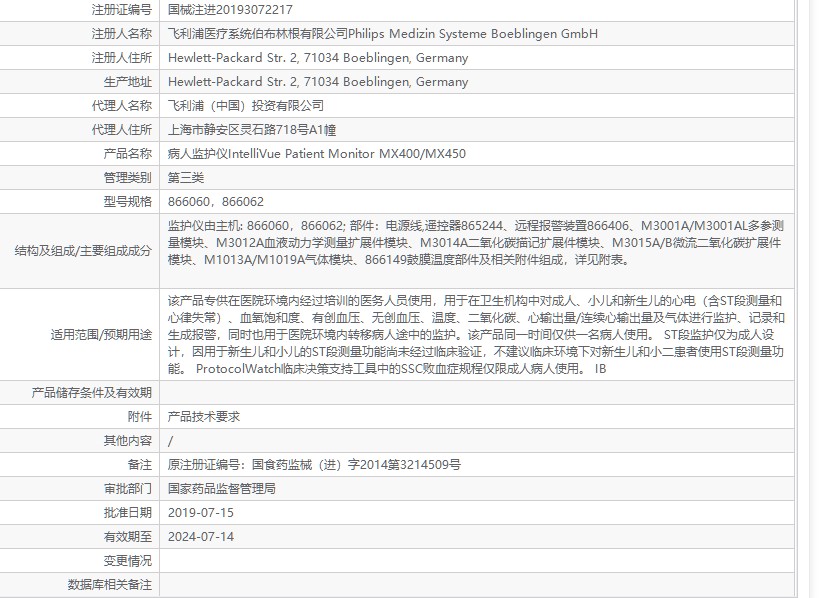
Task: Click the 管理类别 label
Action: coord(128,178)
